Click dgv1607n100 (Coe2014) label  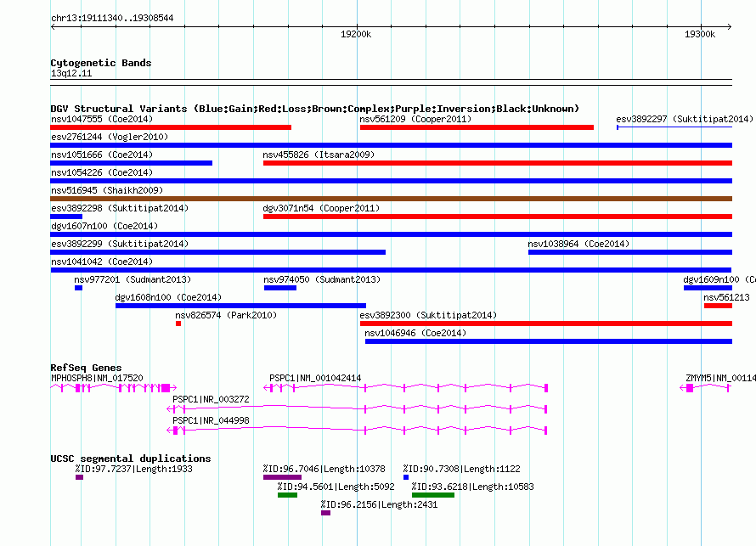click(104, 226)
